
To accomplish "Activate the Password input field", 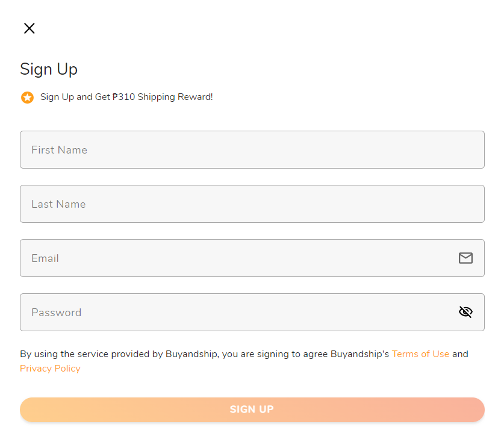I will pyautogui.click(x=252, y=312).
